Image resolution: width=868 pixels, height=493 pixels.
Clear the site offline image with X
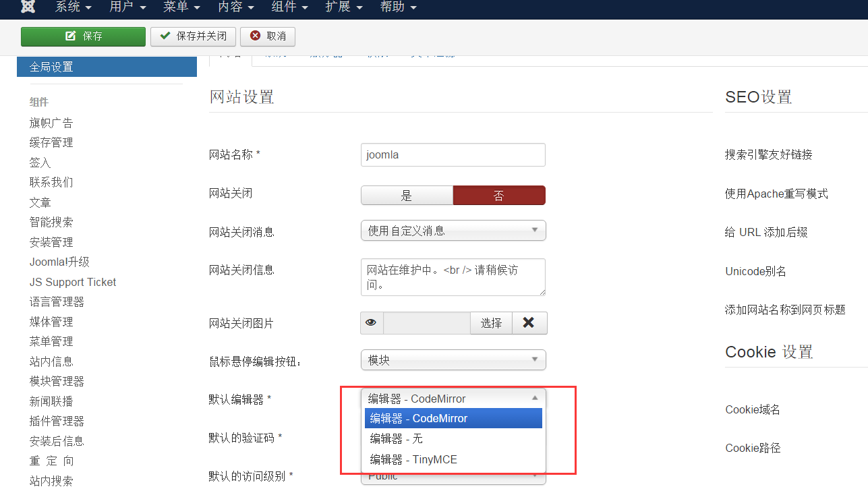(x=529, y=323)
